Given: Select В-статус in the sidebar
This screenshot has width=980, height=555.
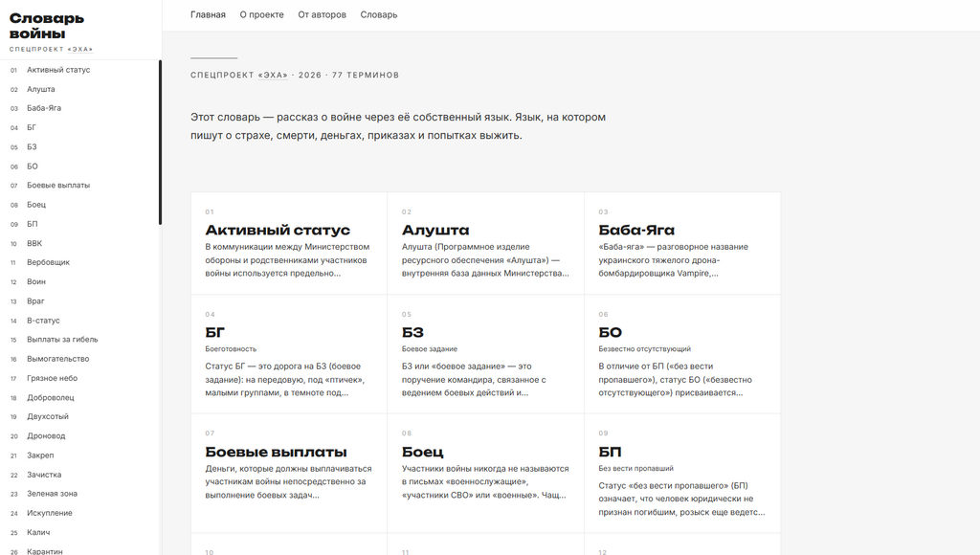Looking at the screenshot, I should [x=43, y=321].
